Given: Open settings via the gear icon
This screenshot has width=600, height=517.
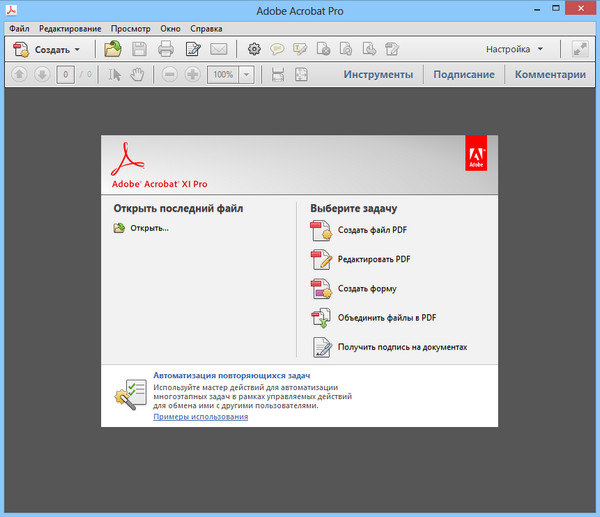Looking at the screenshot, I should [254, 48].
